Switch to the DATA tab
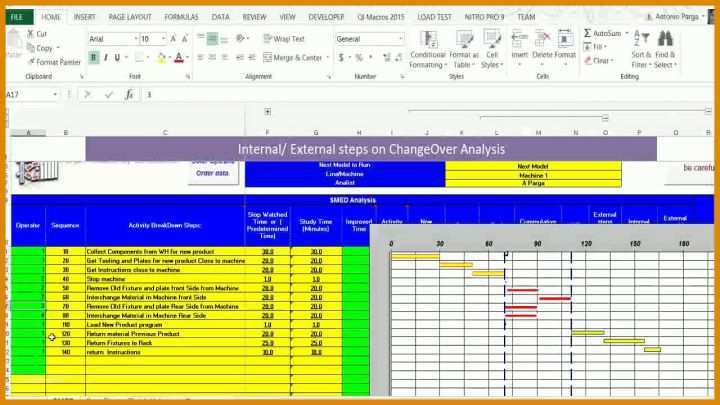 coord(220,17)
